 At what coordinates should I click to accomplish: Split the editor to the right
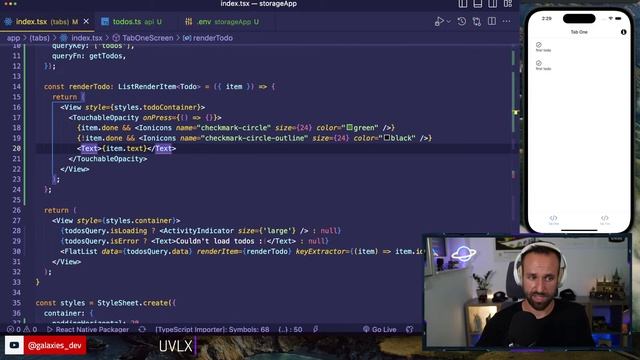pos(492,21)
